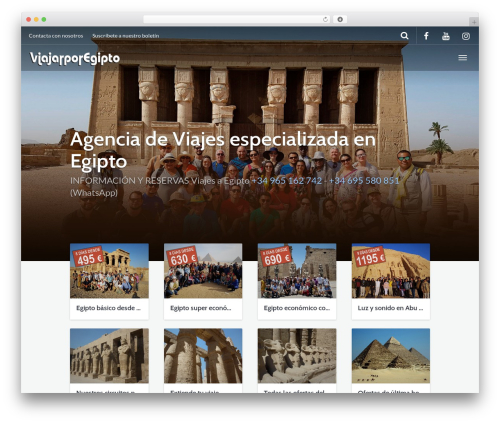Open the hamburger navigation menu

coord(462,58)
